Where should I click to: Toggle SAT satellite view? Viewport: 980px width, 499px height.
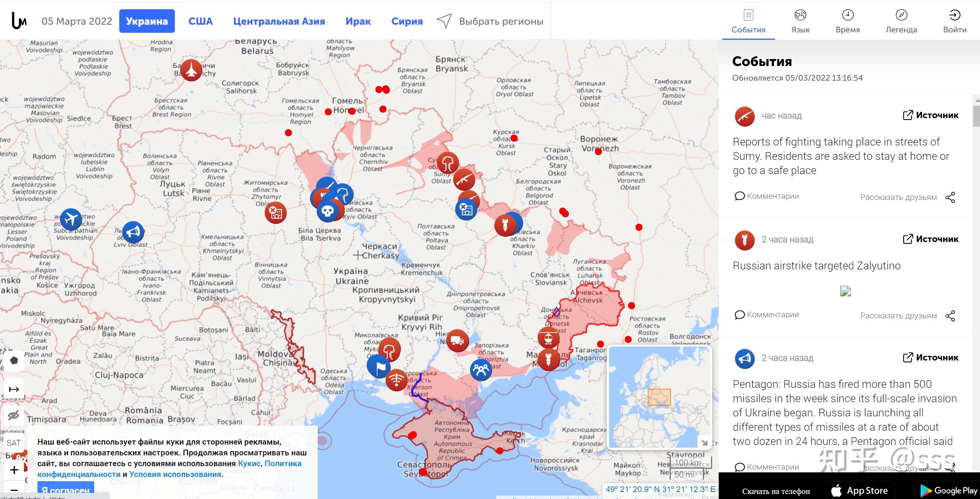(x=14, y=443)
